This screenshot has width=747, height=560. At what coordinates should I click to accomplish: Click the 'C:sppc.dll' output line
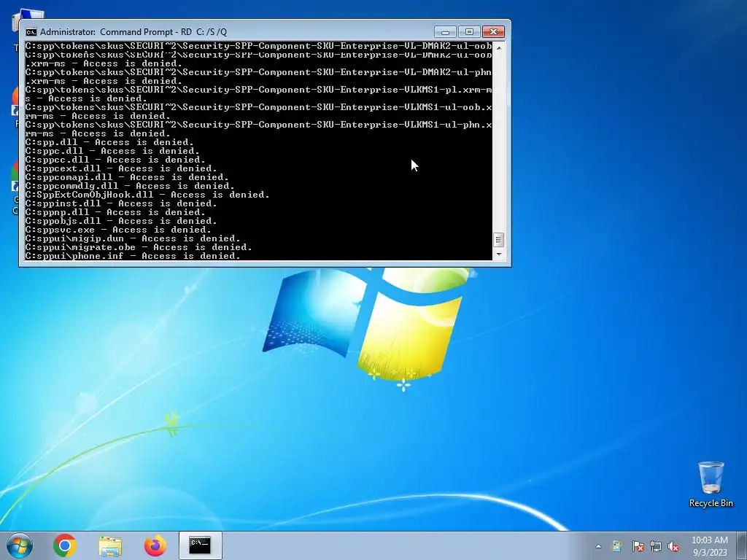112,151
